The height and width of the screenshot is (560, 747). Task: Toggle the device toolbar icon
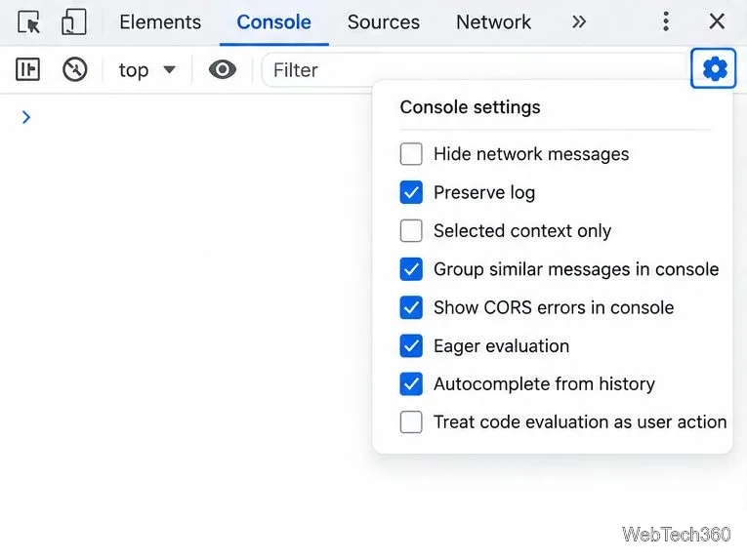tap(74, 21)
